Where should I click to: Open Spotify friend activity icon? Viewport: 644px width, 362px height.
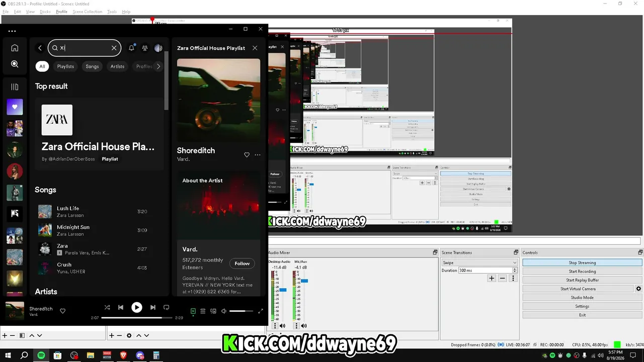tap(145, 48)
